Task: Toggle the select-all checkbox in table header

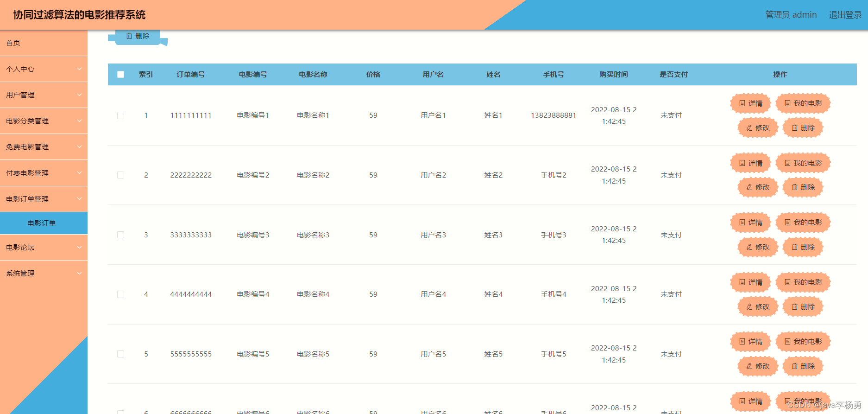Action: pyautogui.click(x=121, y=75)
